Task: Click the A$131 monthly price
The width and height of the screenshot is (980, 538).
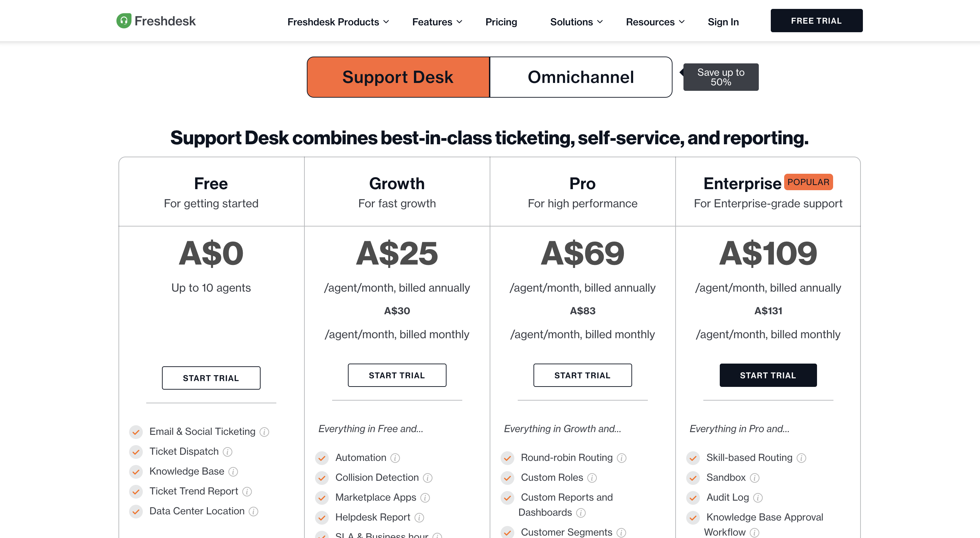Action: click(768, 311)
